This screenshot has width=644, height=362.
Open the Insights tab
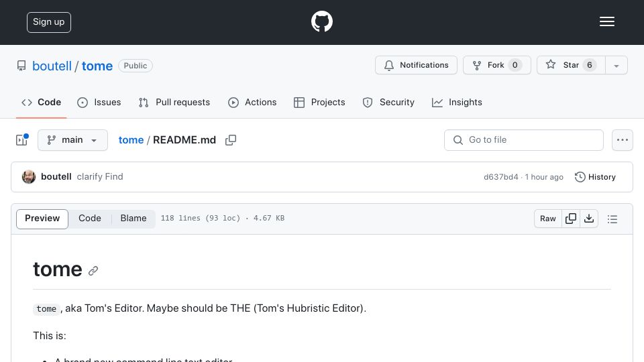pos(457,102)
